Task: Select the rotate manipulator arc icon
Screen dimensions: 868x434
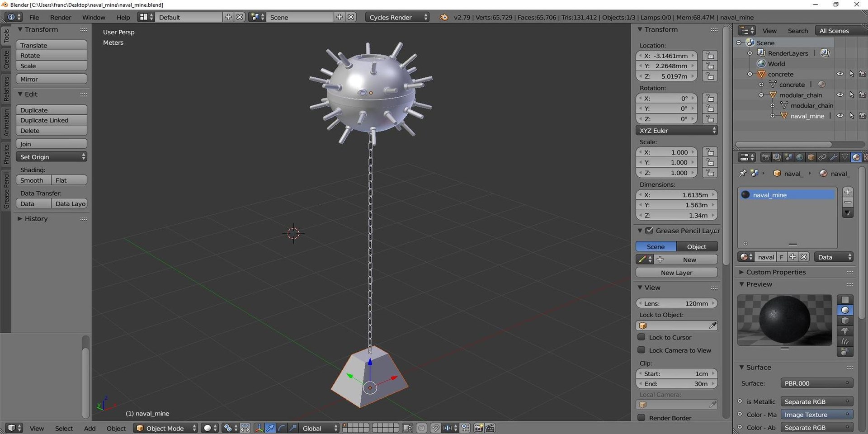Action: [282, 428]
